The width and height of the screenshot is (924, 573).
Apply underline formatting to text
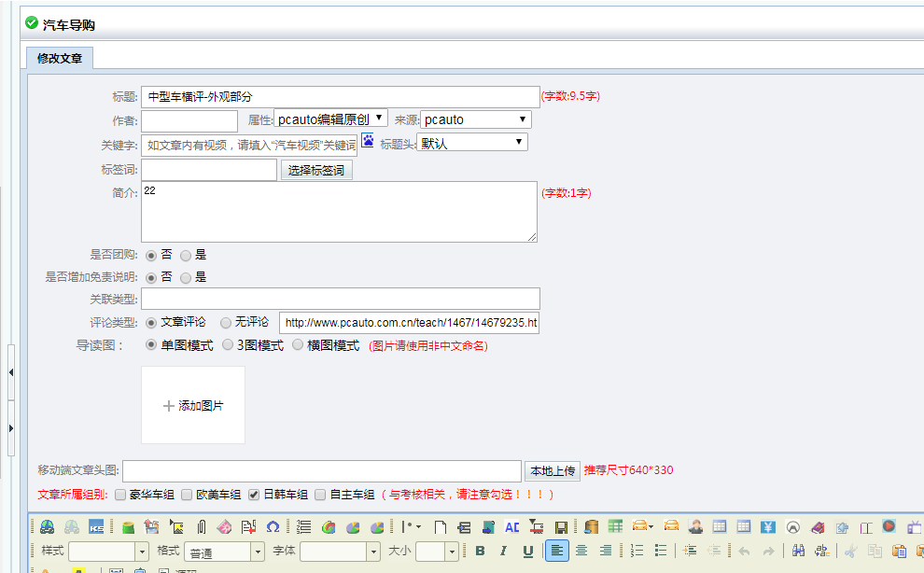(x=528, y=551)
